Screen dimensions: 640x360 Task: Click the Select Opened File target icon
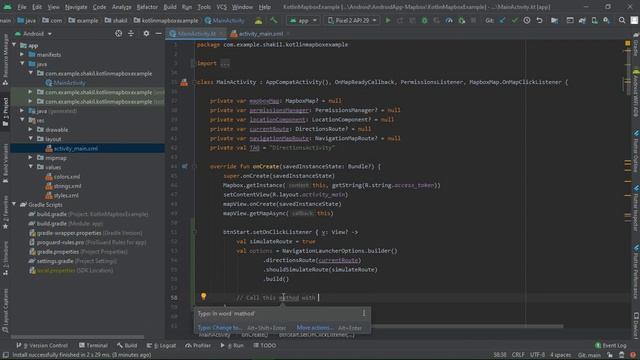(x=118, y=33)
